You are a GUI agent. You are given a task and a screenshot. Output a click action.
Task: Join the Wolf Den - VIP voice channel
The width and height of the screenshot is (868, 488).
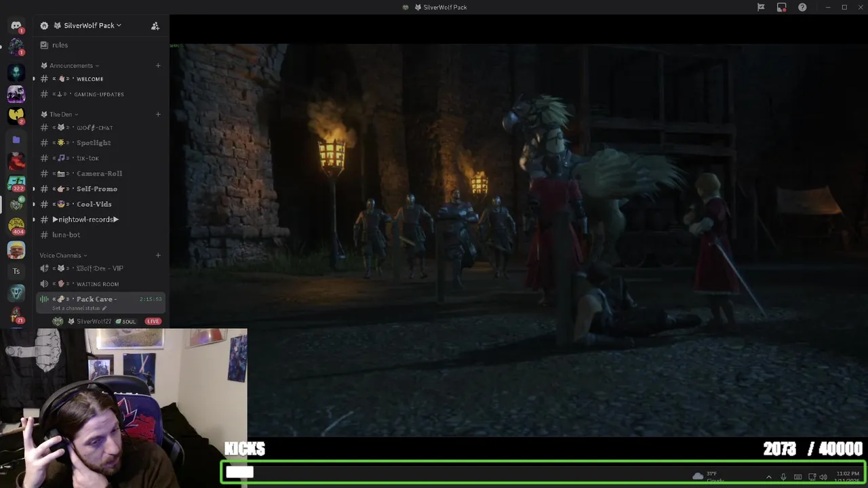(100, 268)
